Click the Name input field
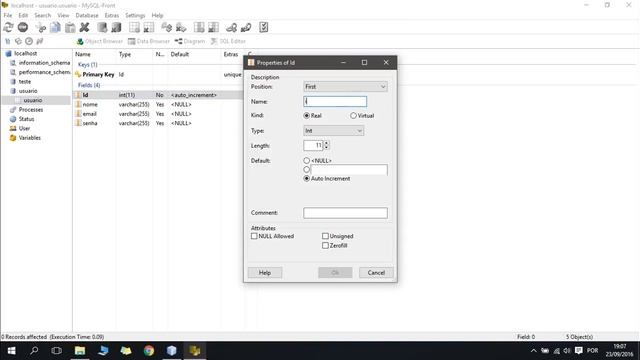Screen dimensions: 640x360 point(335,102)
